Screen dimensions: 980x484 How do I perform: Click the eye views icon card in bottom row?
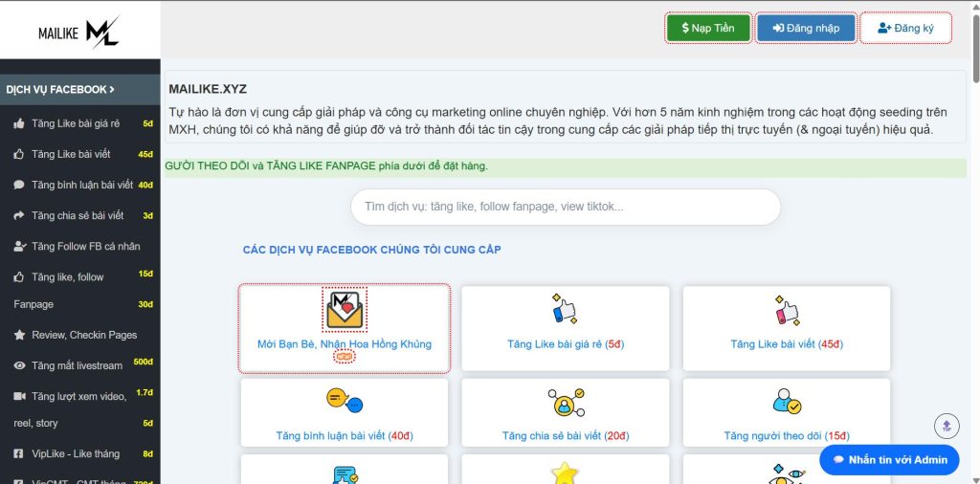tap(787, 474)
